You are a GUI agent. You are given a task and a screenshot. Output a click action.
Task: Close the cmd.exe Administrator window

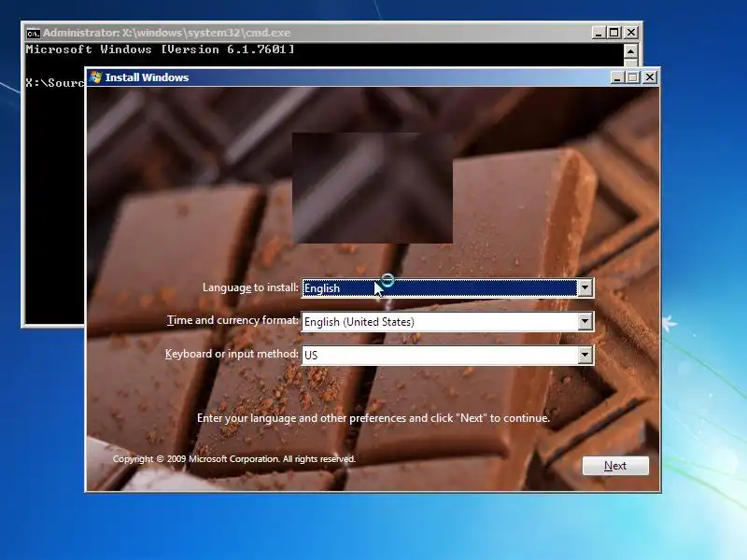click(631, 33)
